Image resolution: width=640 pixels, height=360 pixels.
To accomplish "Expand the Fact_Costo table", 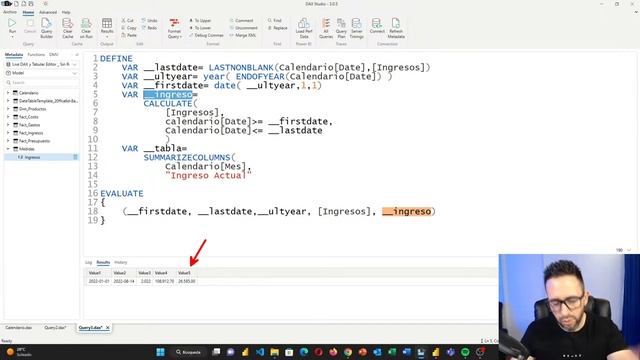I will 8,117.
